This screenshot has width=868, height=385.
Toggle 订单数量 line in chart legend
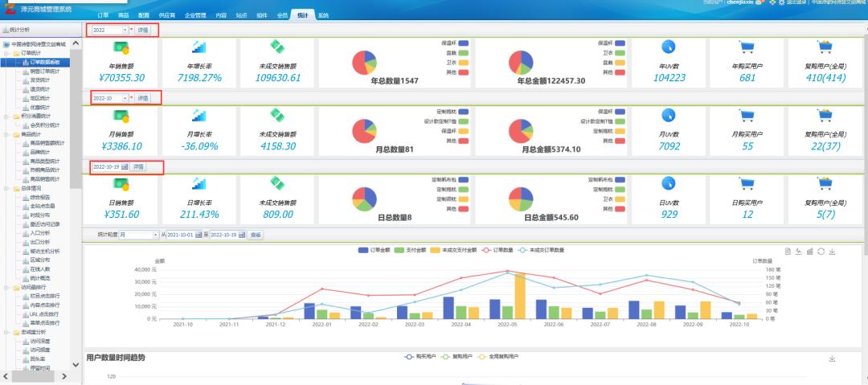pos(499,251)
